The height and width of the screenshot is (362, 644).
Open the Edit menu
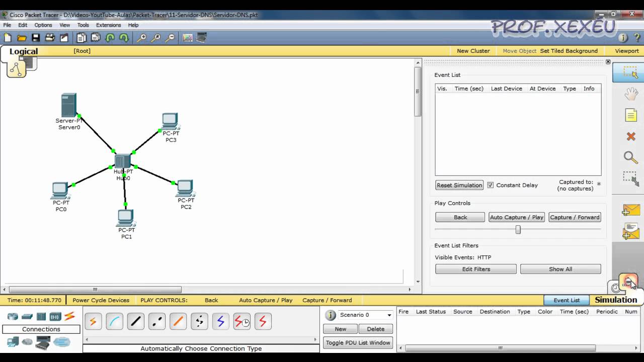[x=23, y=25]
